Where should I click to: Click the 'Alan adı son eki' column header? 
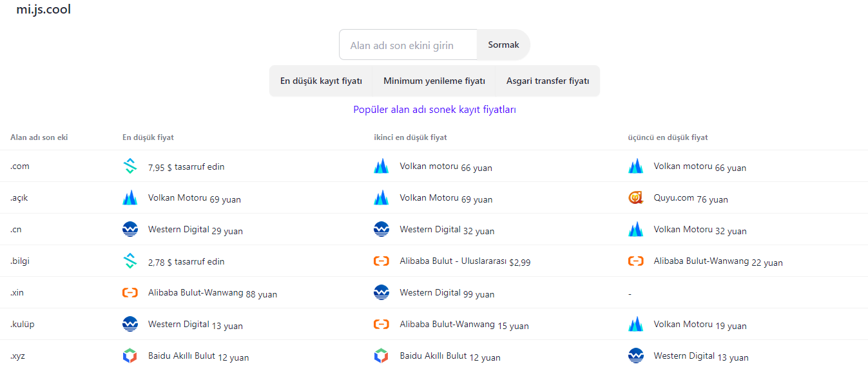click(x=39, y=137)
